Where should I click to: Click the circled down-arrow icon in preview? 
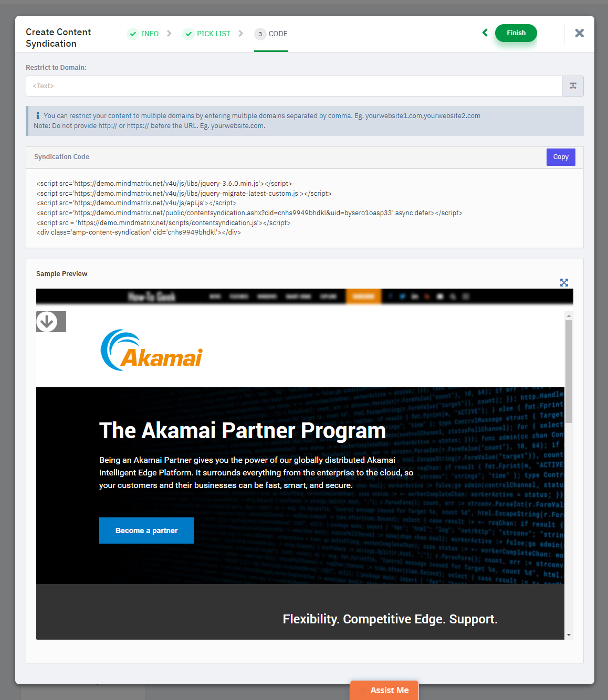[47, 321]
